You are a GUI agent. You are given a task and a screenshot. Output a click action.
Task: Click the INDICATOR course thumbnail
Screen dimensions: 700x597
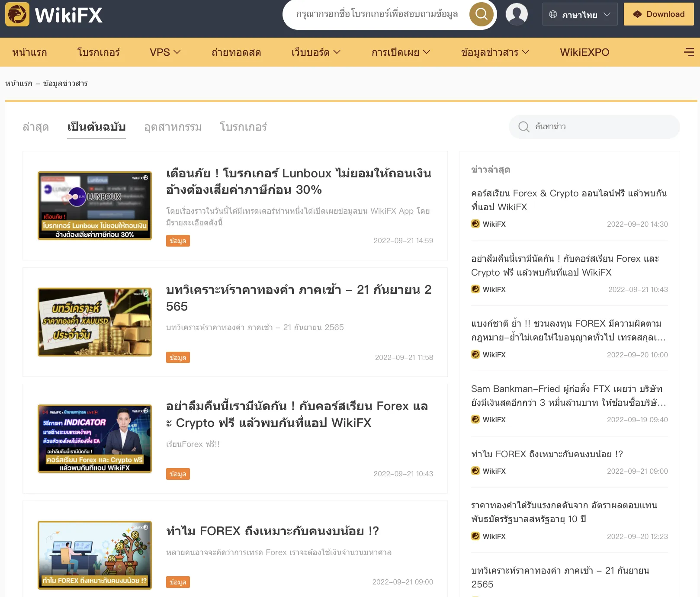click(x=95, y=439)
